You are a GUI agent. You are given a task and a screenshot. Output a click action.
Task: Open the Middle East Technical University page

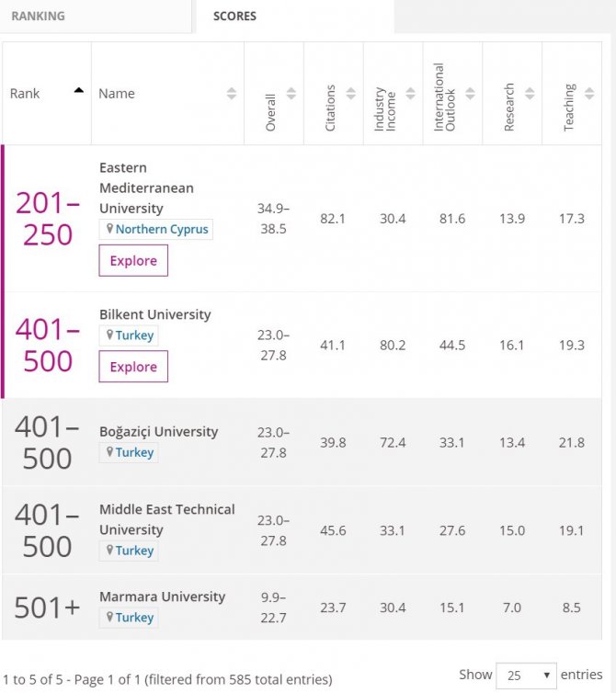167,519
